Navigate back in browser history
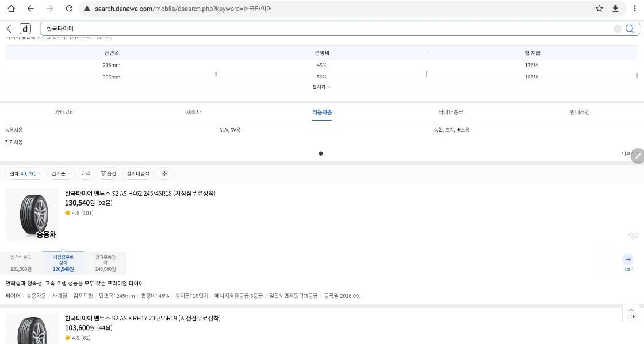644x344 pixels. click(30, 9)
